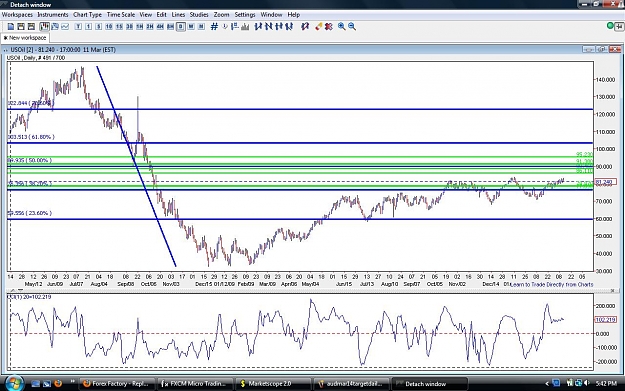This screenshot has height=391, width=625.
Task: Click the eraser toolbar icon
Action: 318,27
